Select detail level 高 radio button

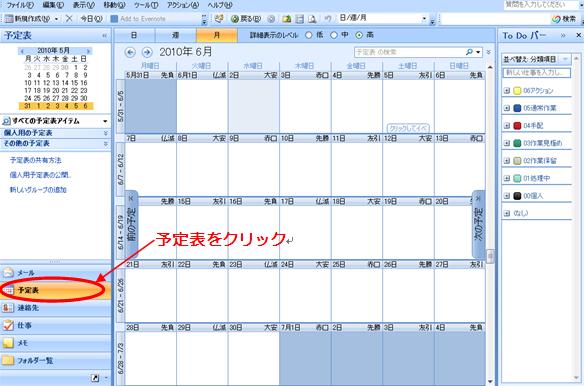(x=359, y=35)
